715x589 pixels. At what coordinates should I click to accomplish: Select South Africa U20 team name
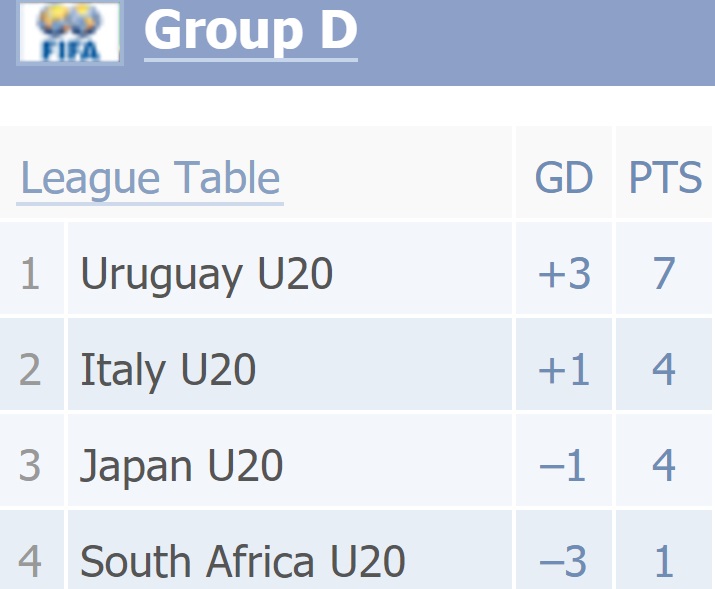click(243, 561)
